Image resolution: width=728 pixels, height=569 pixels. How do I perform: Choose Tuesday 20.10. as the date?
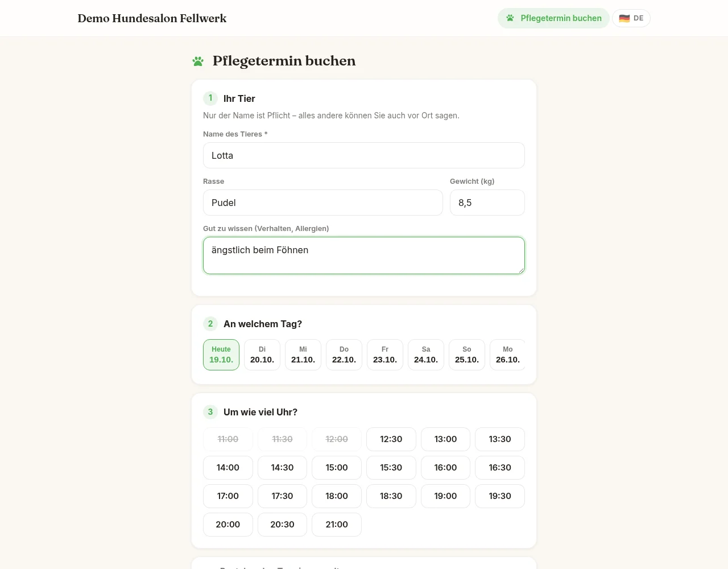pos(262,355)
